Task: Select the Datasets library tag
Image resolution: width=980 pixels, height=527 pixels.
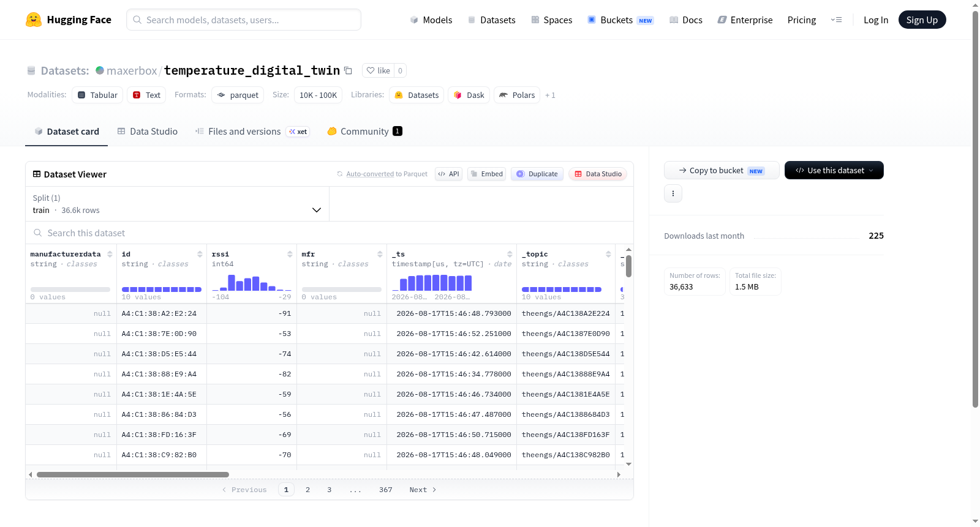Action: pyautogui.click(x=417, y=95)
